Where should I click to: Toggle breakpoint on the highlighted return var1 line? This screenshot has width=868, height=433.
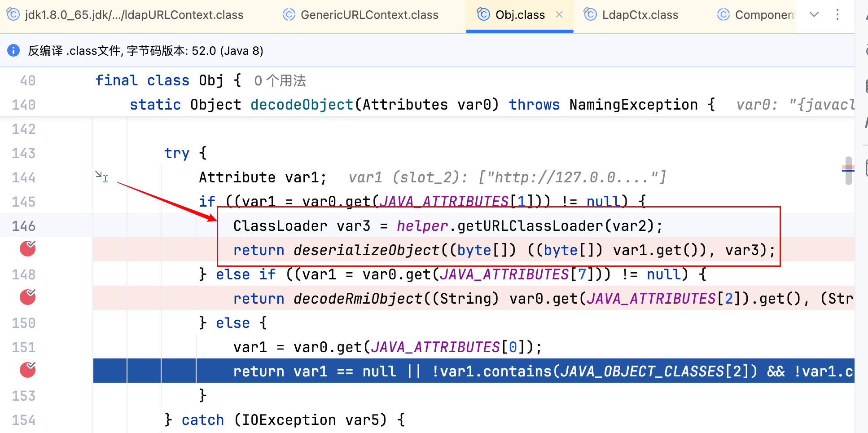27,370
